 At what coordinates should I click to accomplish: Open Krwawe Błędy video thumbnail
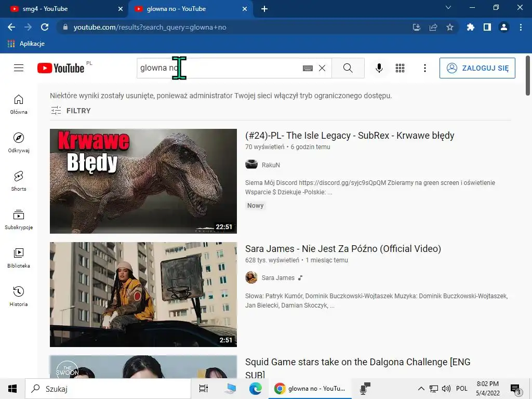pyautogui.click(x=143, y=181)
